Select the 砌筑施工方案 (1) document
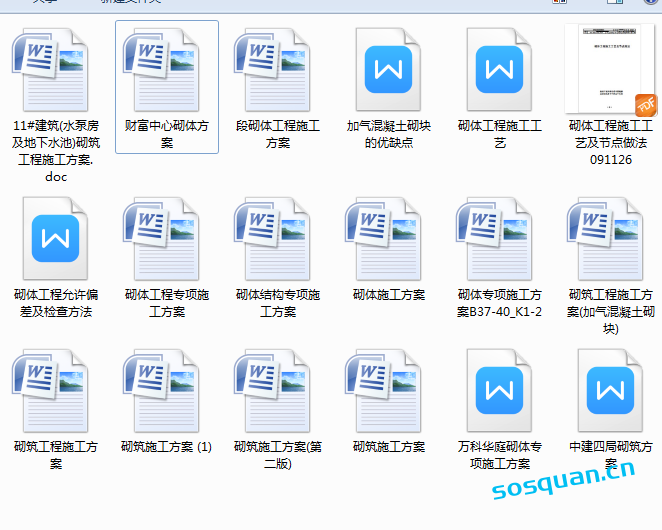Image resolution: width=662 pixels, height=530 pixels. 167,391
